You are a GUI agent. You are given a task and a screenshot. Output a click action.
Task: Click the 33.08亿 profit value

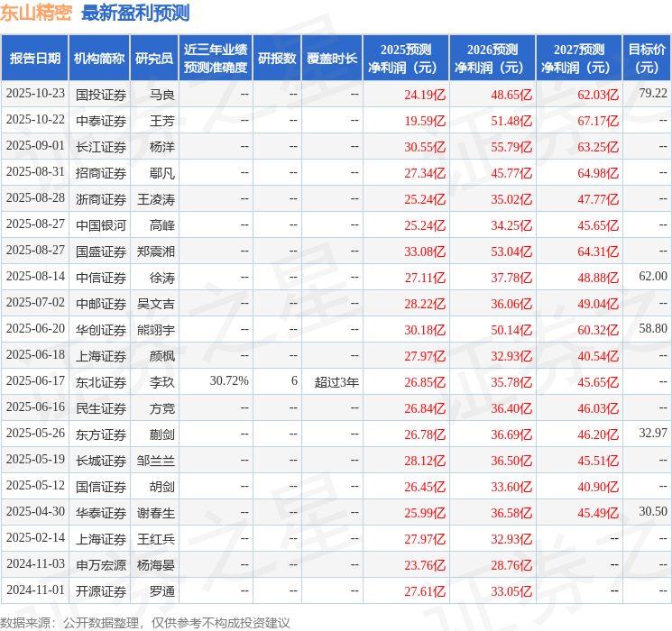[425, 251]
